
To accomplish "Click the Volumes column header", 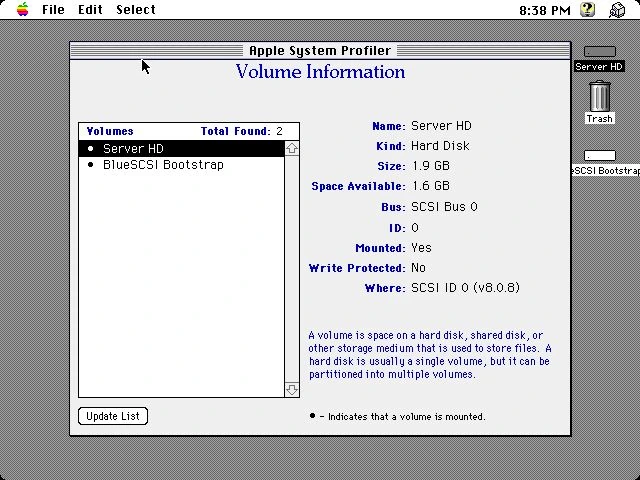I will coord(110,131).
